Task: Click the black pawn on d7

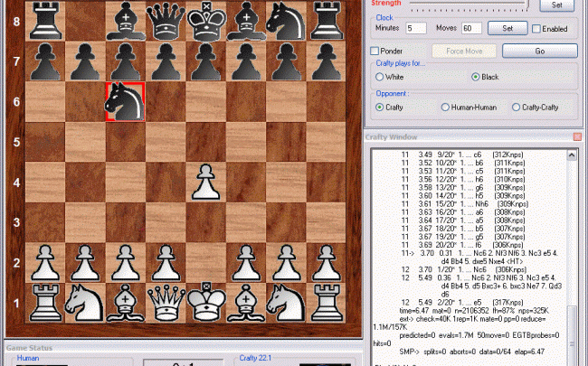Action: coord(166,61)
